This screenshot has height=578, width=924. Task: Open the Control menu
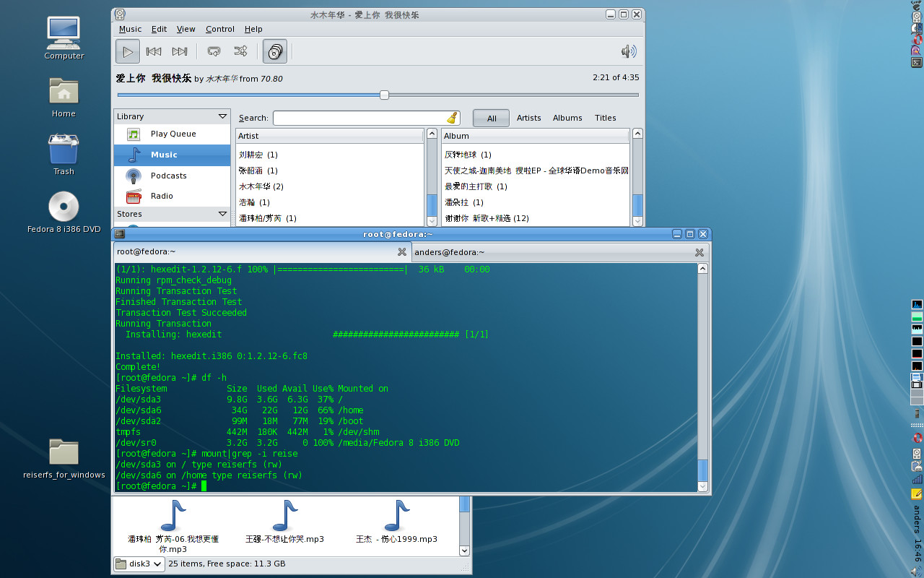coord(220,29)
